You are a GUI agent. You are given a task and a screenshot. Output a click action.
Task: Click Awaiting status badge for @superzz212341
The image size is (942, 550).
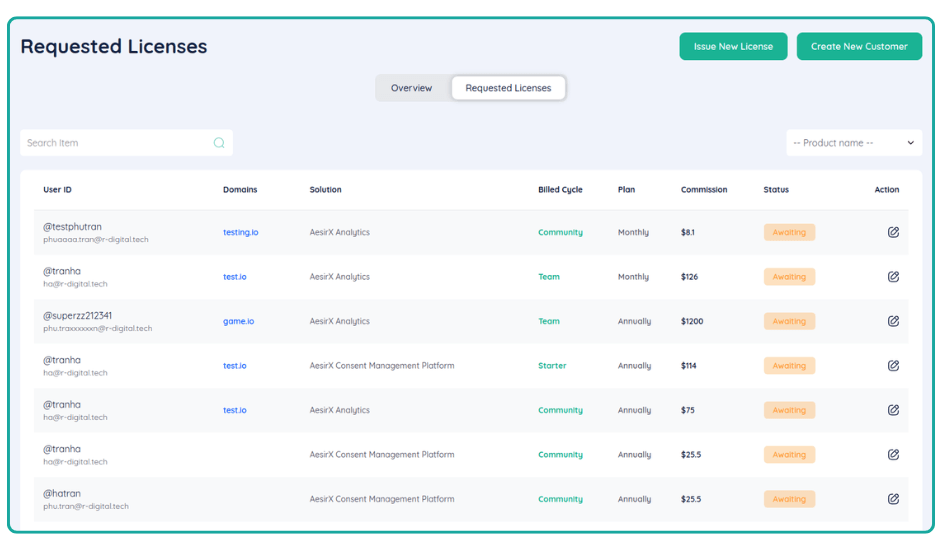coord(789,321)
